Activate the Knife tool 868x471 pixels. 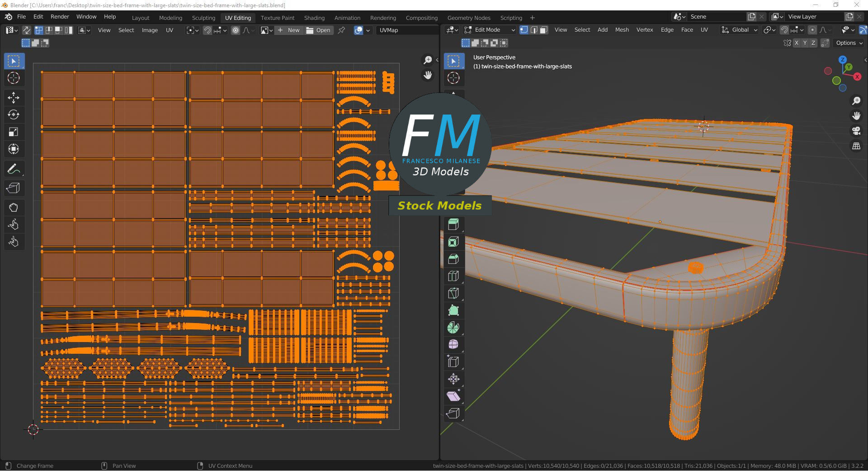453,293
